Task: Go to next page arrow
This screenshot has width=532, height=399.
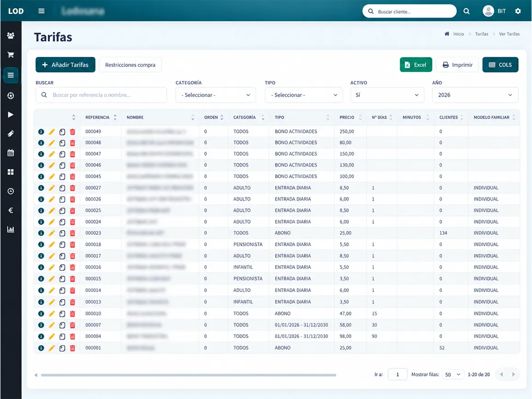Action: click(x=513, y=375)
